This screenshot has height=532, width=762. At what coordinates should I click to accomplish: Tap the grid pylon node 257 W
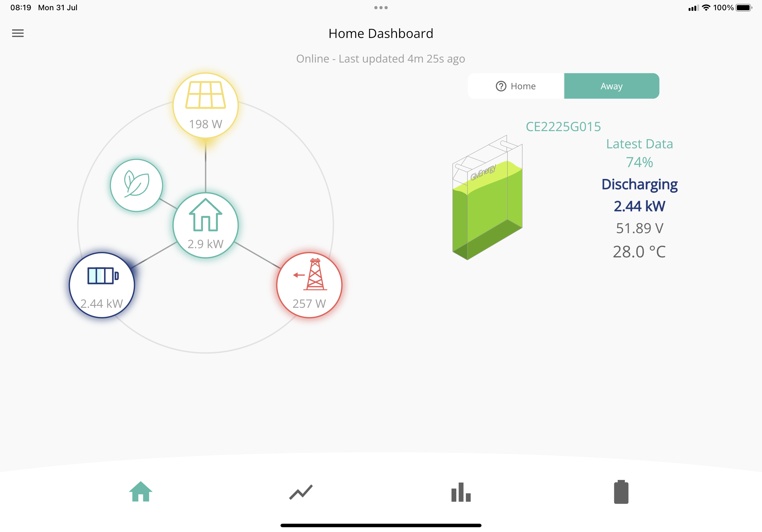click(x=309, y=285)
